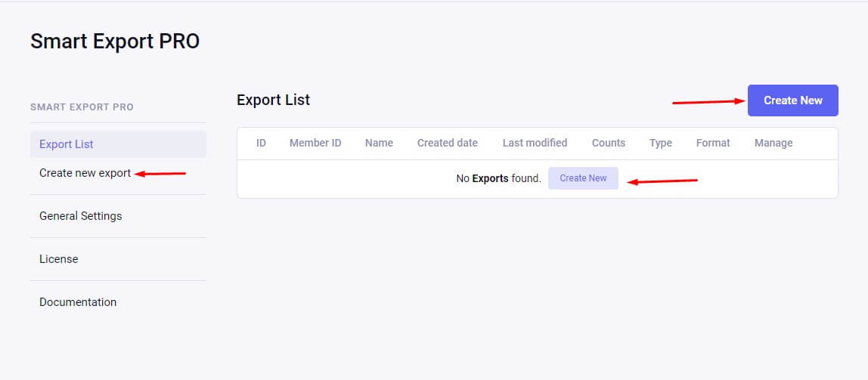Select the Last modified column header
The height and width of the screenshot is (380, 868).
click(535, 143)
